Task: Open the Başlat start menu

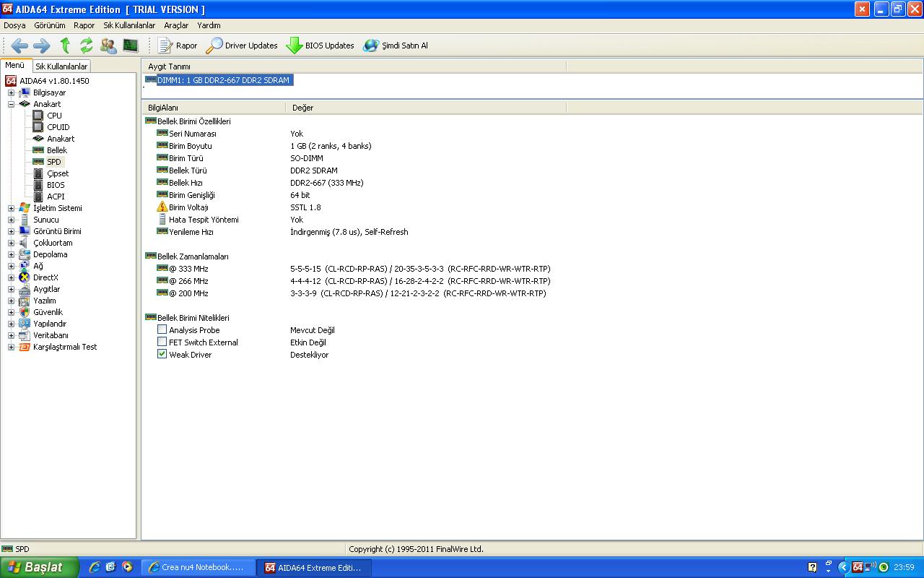Action: (39, 567)
